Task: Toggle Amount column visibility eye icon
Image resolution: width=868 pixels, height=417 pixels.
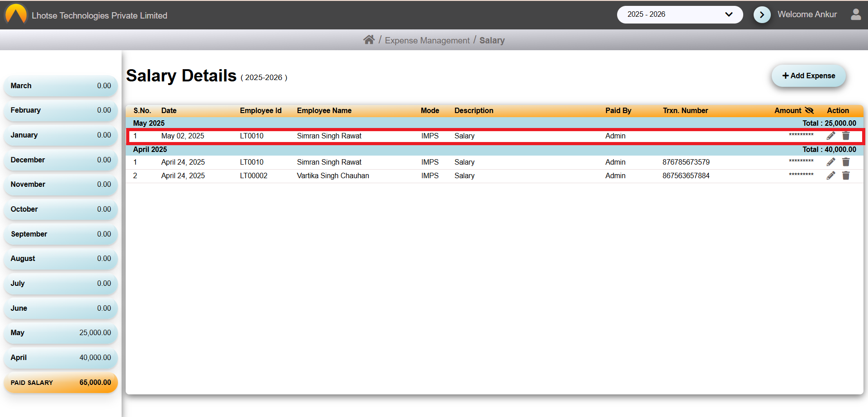Action: pos(809,110)
